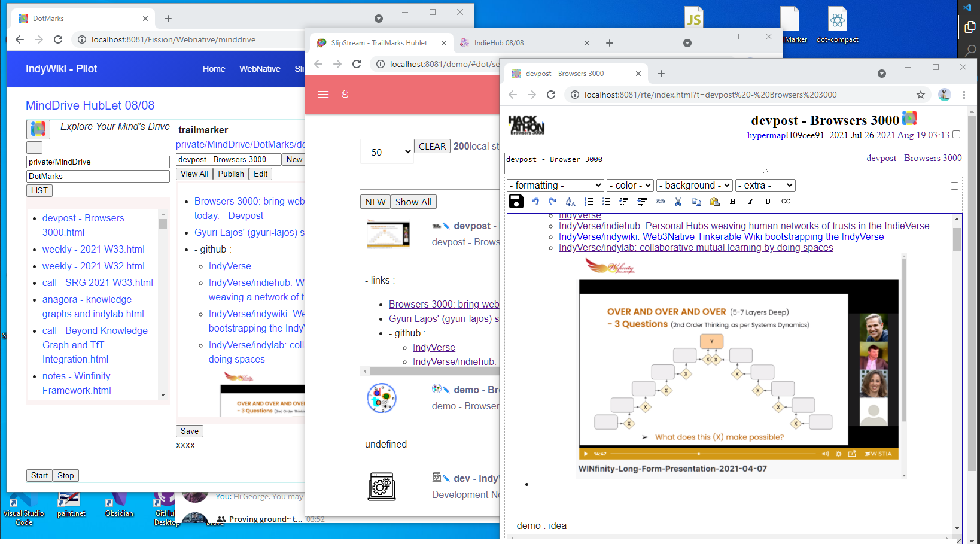Open the formatting dropdown

coord(555,186)
